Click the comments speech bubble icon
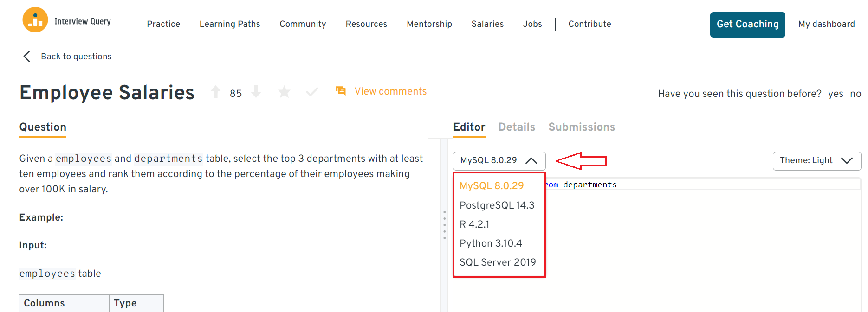Image resolution: width=868 pixels, height=312 pixels. click(x=341, y=91)
